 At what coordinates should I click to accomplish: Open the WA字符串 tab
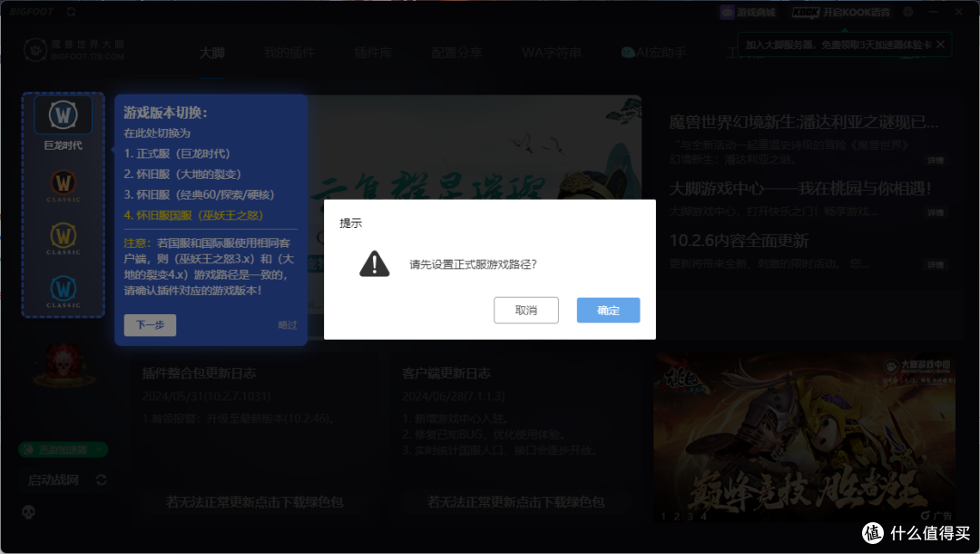(x=552, y=54)
